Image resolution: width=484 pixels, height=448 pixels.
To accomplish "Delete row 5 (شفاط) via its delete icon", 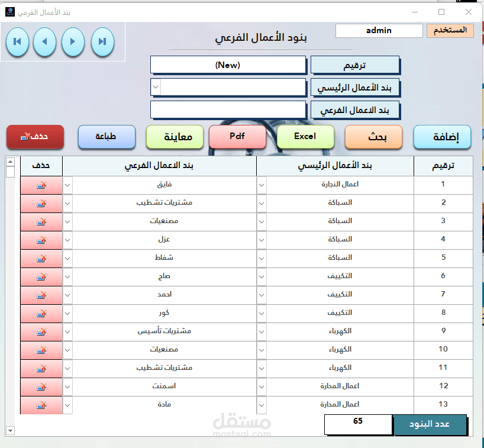I will click(41, 259).
